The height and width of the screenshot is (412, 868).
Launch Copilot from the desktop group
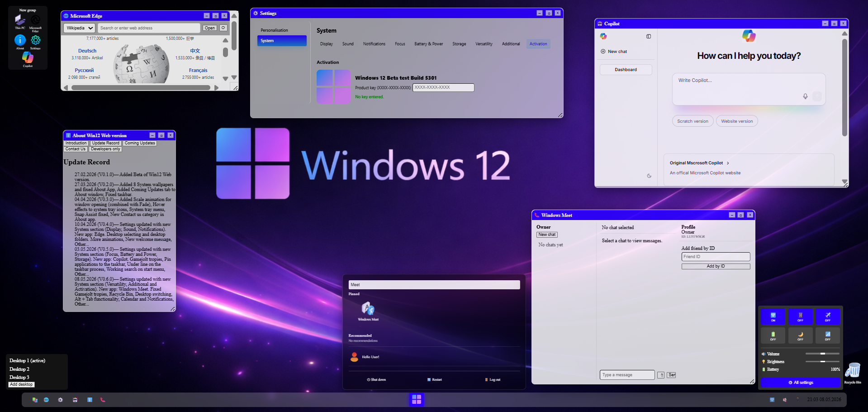[28, 59]
